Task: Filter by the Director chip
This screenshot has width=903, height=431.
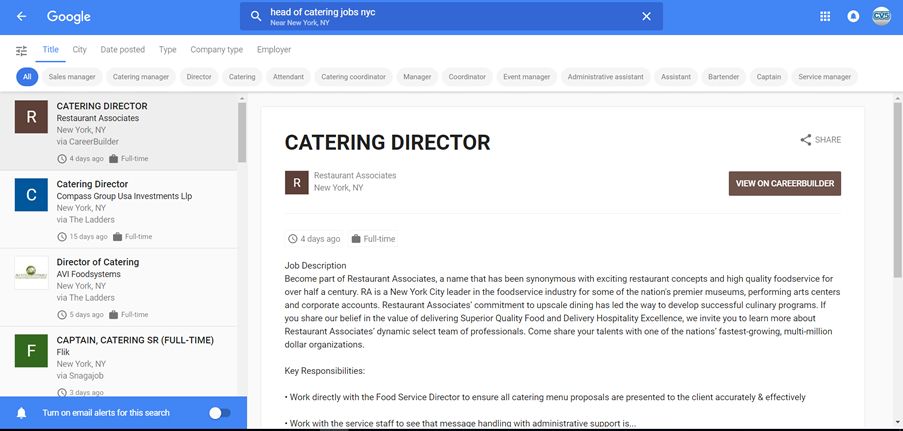Action: tap(199, 77)
